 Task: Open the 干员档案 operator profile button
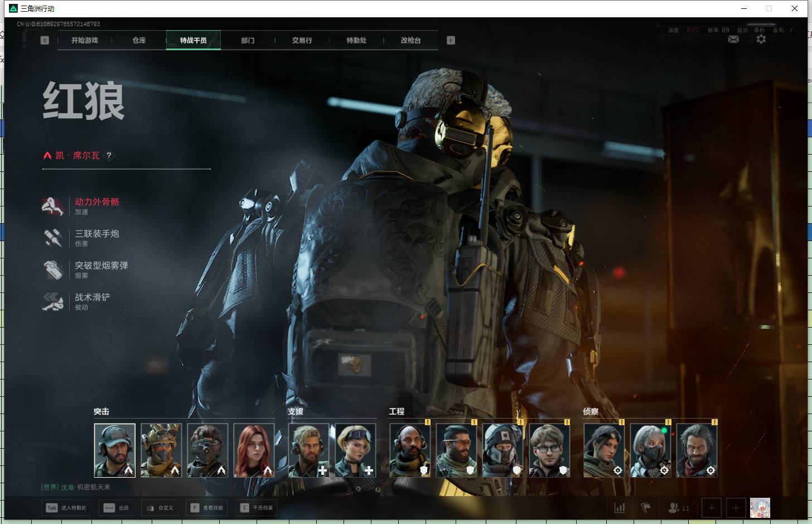[x=257, y=508]
